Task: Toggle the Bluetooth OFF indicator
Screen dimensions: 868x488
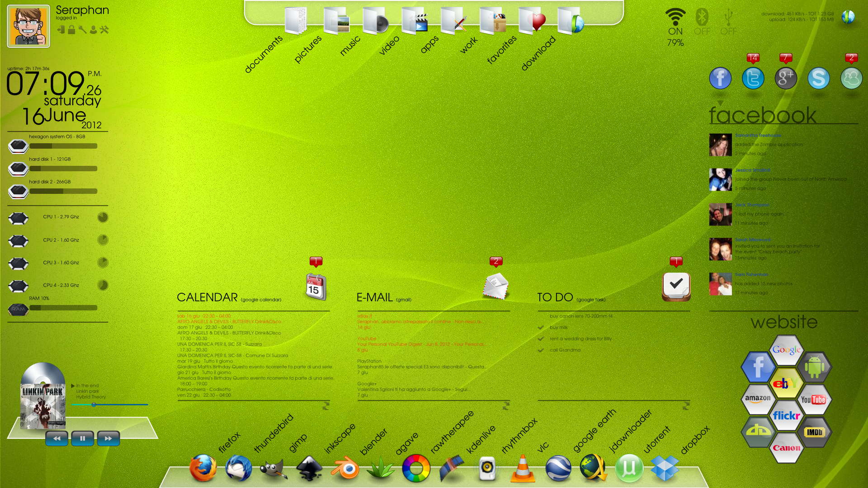Action: pos(702,22)
